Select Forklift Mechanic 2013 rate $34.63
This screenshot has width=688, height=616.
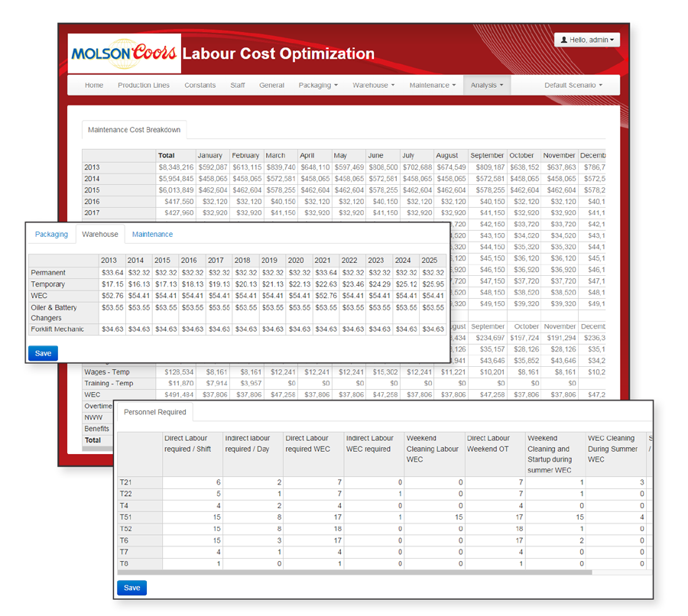click(x=112, y=329)
